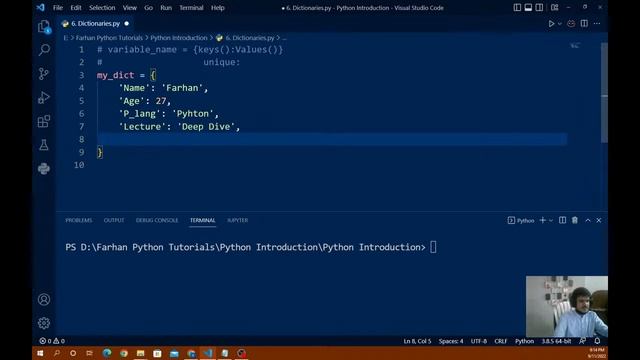Open Task View on taskbar
Viewport: 640px width, 360px height.
pyautogui.click(x=89, y=353)
